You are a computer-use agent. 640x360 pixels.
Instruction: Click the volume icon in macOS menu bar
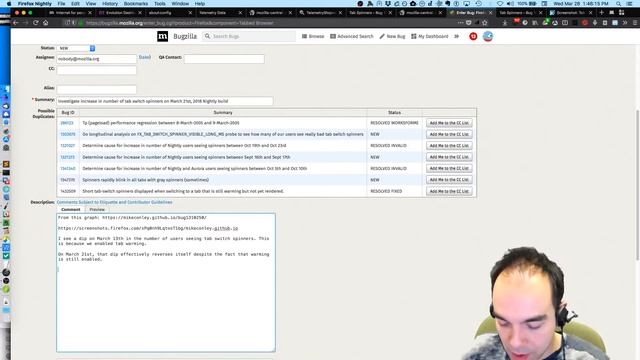pyautogui.click(x=510, y=3)
